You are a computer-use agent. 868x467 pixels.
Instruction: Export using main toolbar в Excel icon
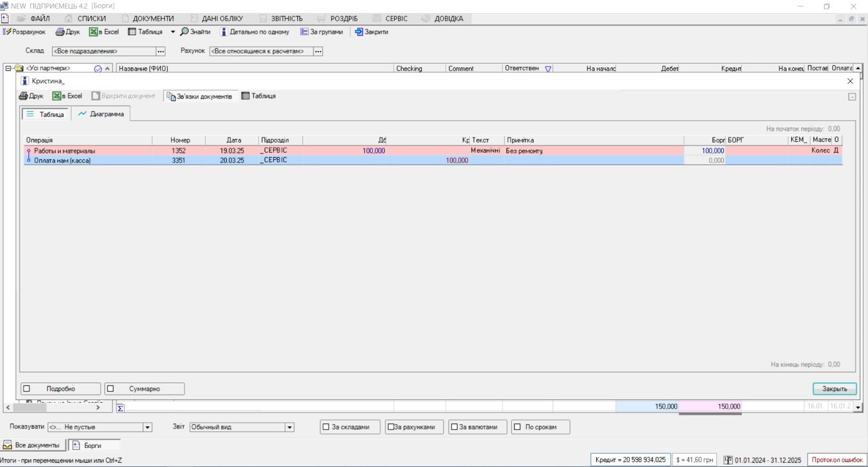(x=93, y=32)
